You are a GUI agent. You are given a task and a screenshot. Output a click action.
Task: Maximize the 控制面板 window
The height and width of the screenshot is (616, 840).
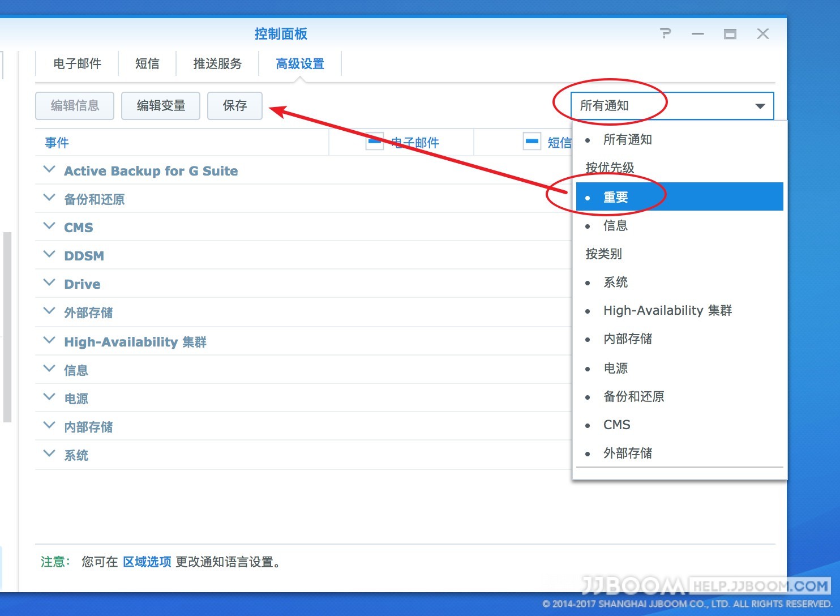tap(730, 34)
